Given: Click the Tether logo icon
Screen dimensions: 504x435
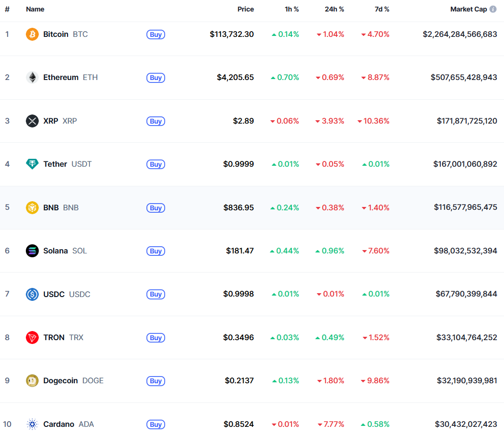Looking at the screenshot, I should [32, 164].
